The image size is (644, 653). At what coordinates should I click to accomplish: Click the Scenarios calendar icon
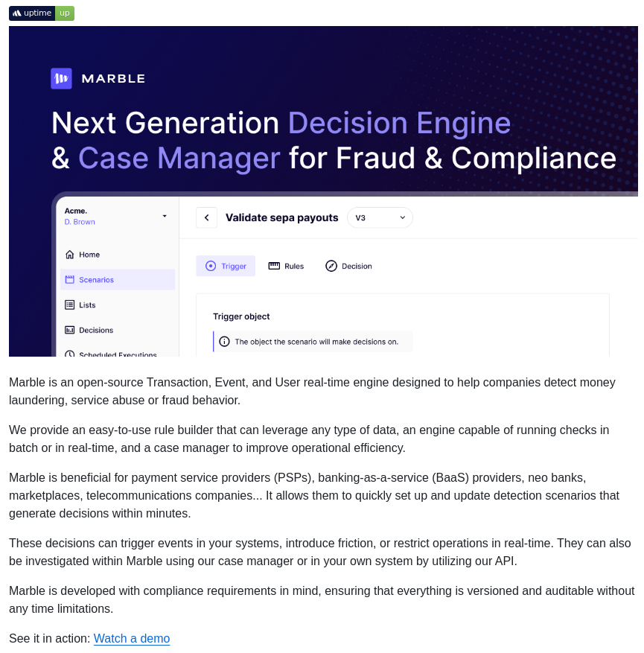click(70, 279)
